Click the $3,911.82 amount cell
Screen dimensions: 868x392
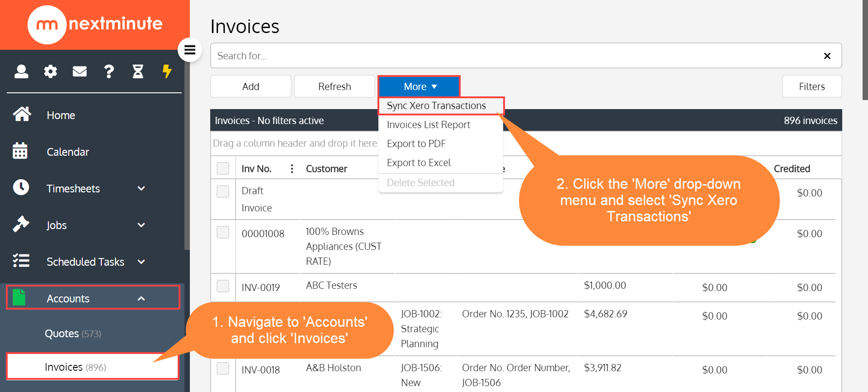click(603, 368)
